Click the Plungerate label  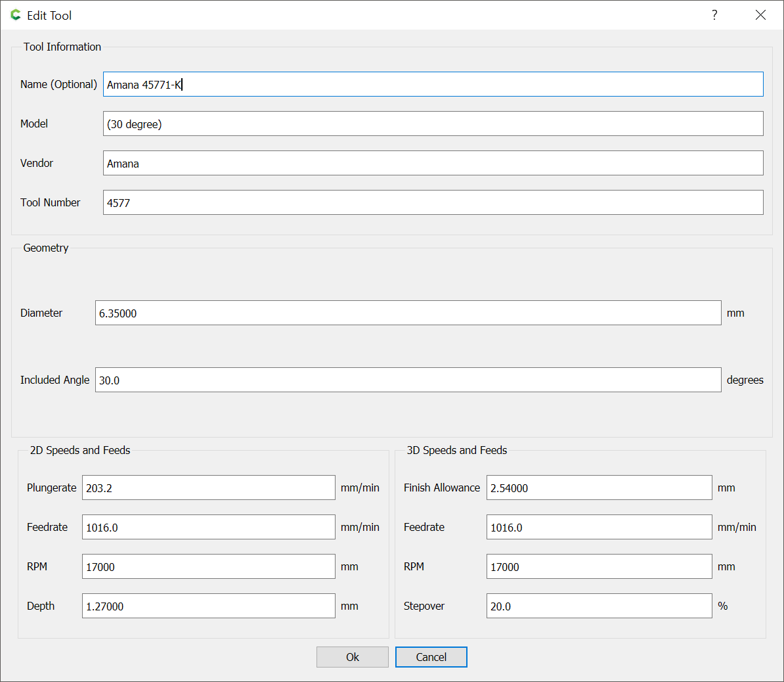[x=51, y=488]
